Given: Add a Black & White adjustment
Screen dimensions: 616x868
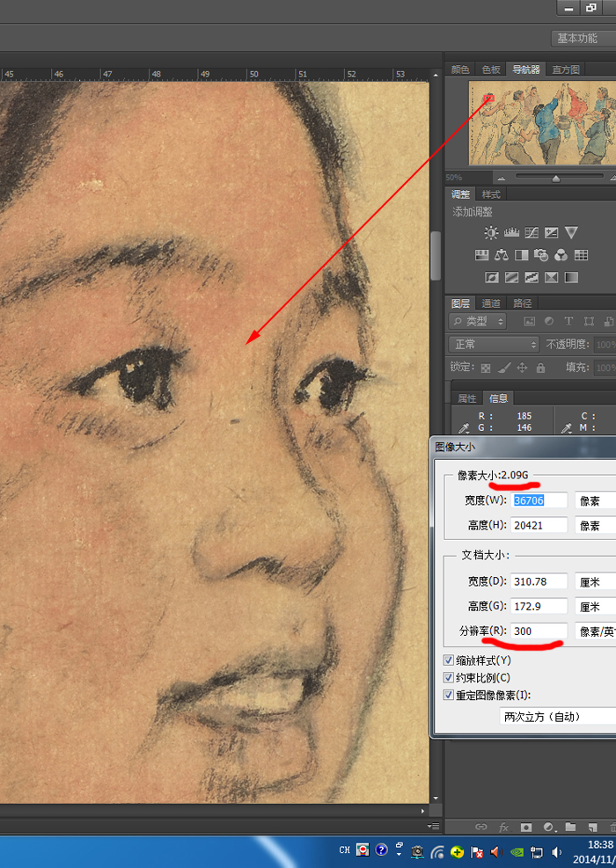Looking at the screenshot, I should (x=521, y=255).
